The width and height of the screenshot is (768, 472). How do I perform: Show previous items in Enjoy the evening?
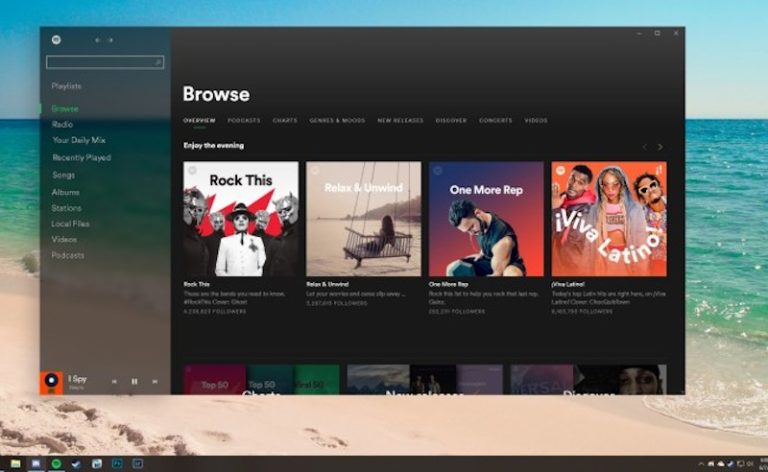(645, 147)
